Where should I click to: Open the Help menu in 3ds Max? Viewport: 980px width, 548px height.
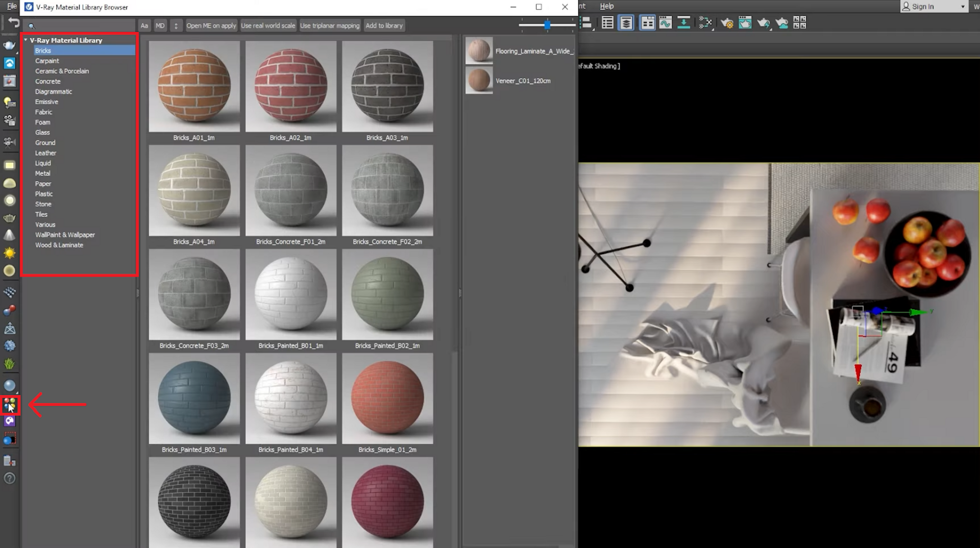(606, 6)
